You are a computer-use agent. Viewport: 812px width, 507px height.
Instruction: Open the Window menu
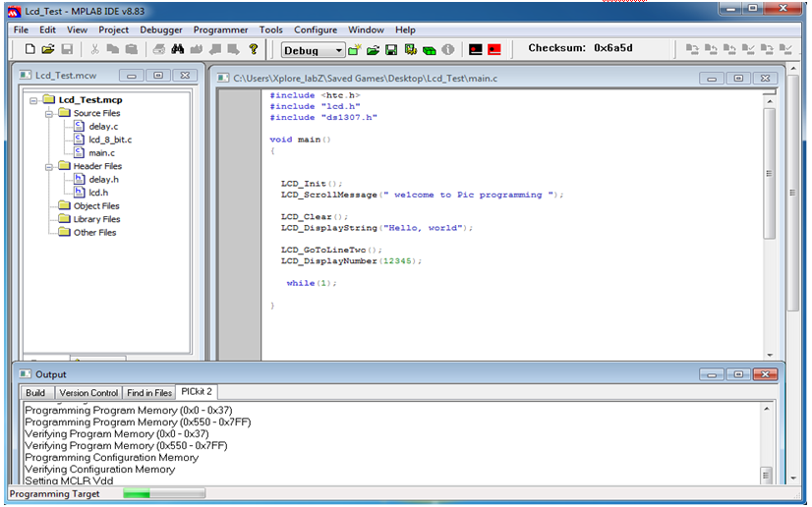pyautogui.click(x=366, y=30)
